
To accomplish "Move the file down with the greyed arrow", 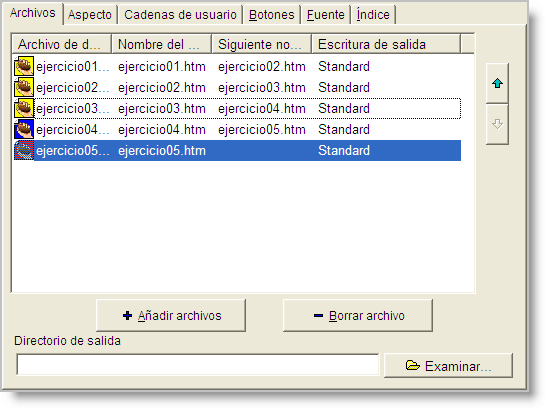I will pos(497,124).
